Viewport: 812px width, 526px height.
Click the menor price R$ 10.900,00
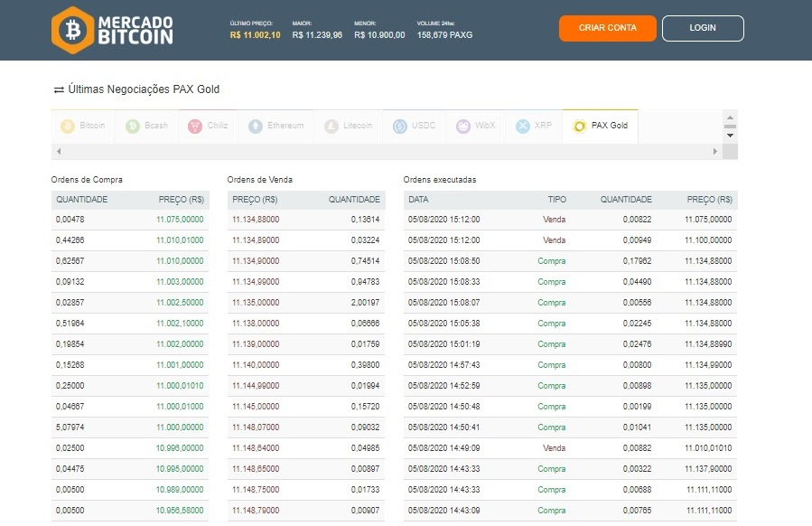pos(379,35)
